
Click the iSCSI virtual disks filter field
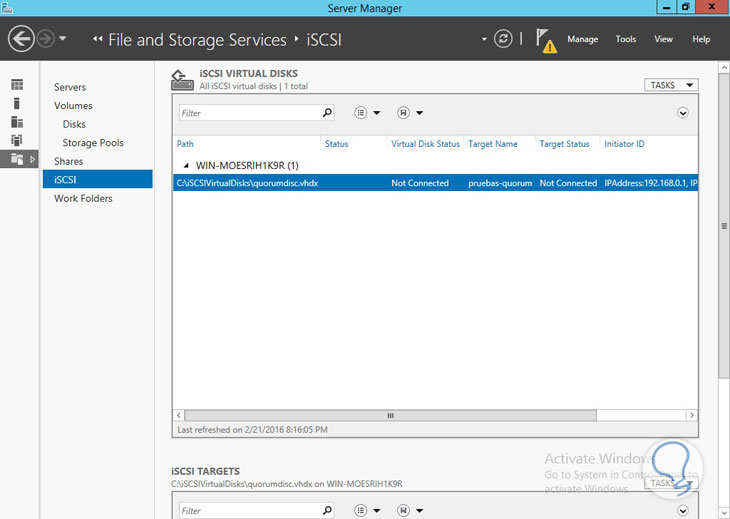pos(250,113)
